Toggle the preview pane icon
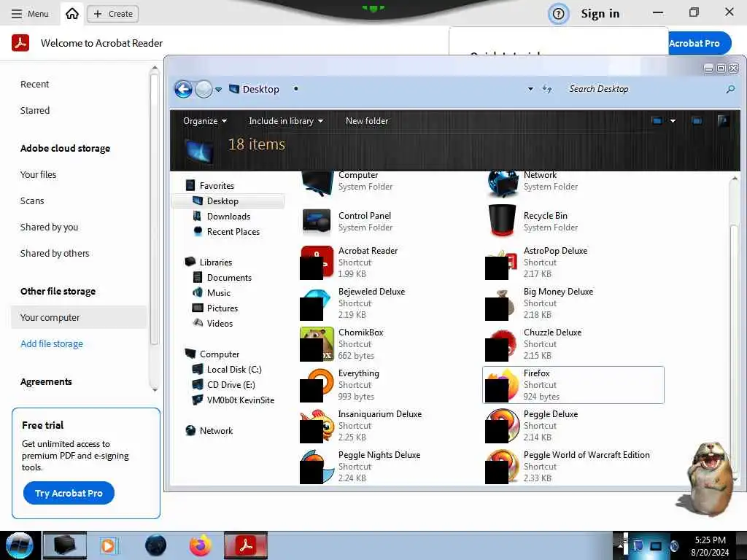The height and width of the screenshot is (560, 747). point(697,121)
